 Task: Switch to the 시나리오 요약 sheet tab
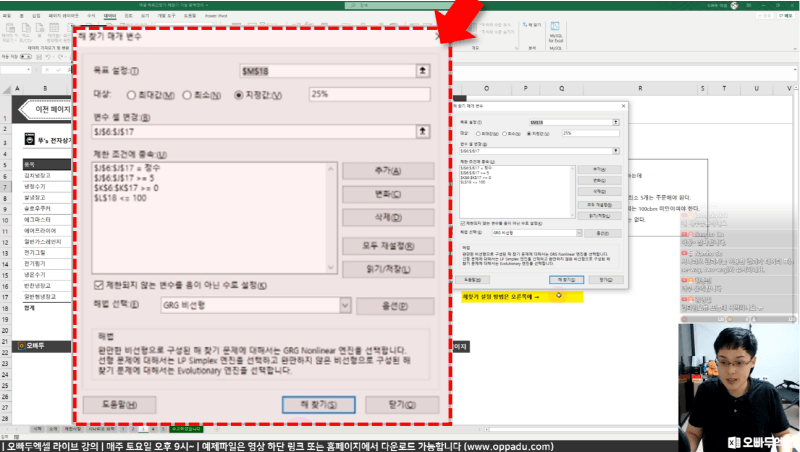[102, 429]
